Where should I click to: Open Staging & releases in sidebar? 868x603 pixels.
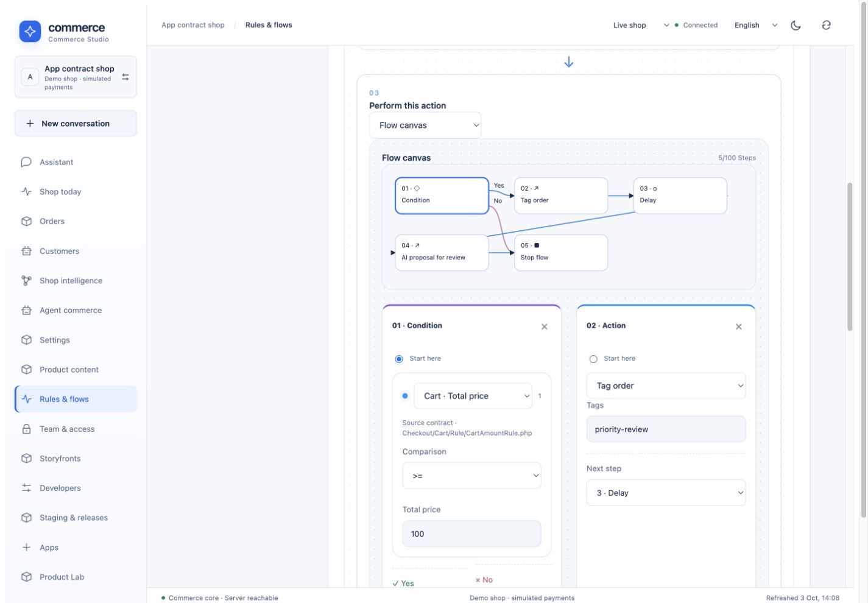pos(76,518)
